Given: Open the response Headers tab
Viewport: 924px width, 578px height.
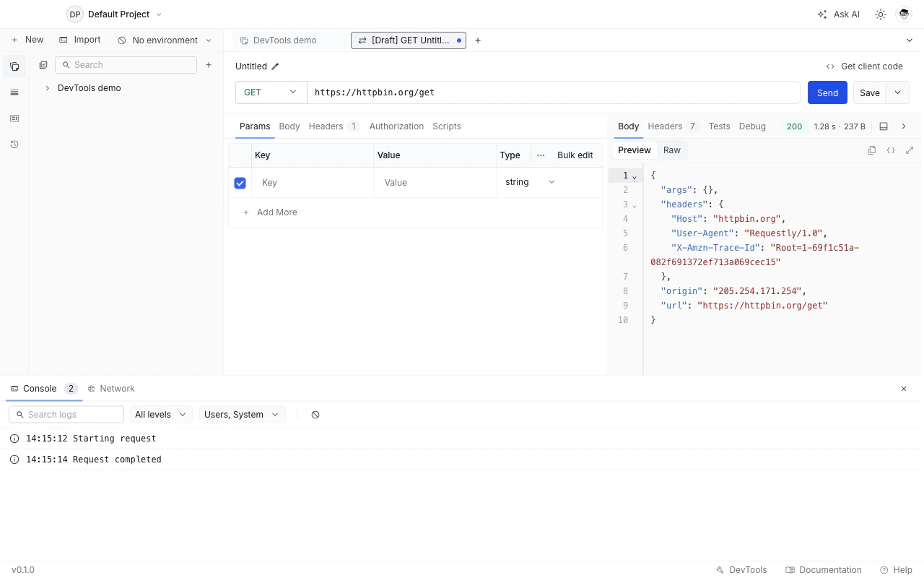Looking at the screenshot, I should tap(672, 126).
